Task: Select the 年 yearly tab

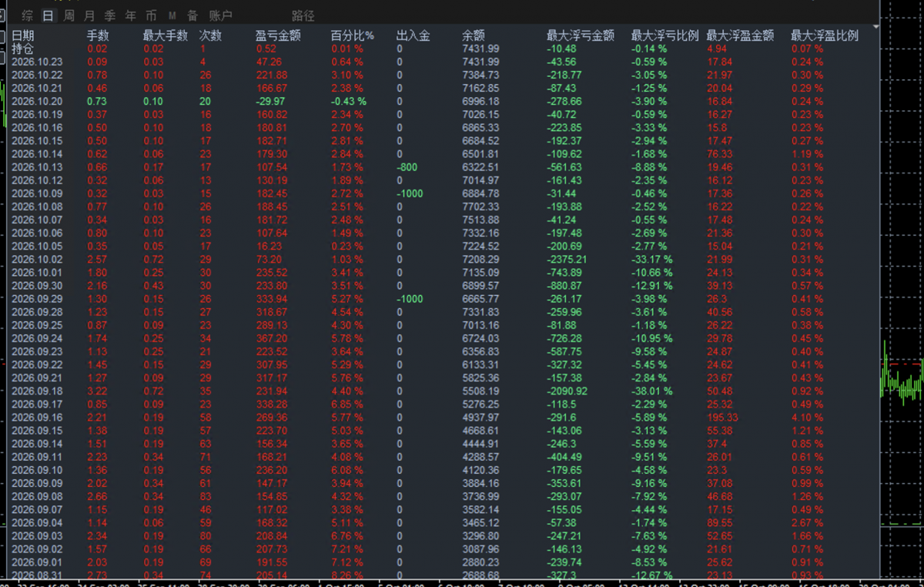Action: [x=130, y=15]
